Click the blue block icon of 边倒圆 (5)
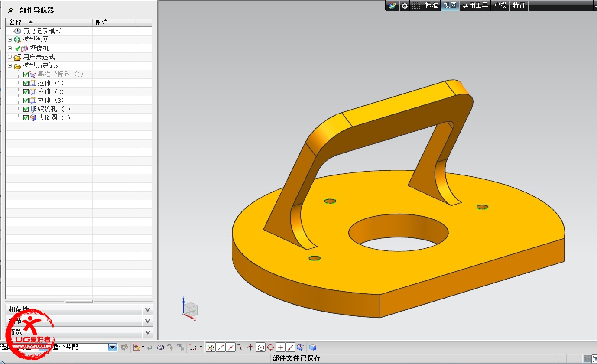The width and height of the screenshot is (597, 364). [x=33, y=117]
